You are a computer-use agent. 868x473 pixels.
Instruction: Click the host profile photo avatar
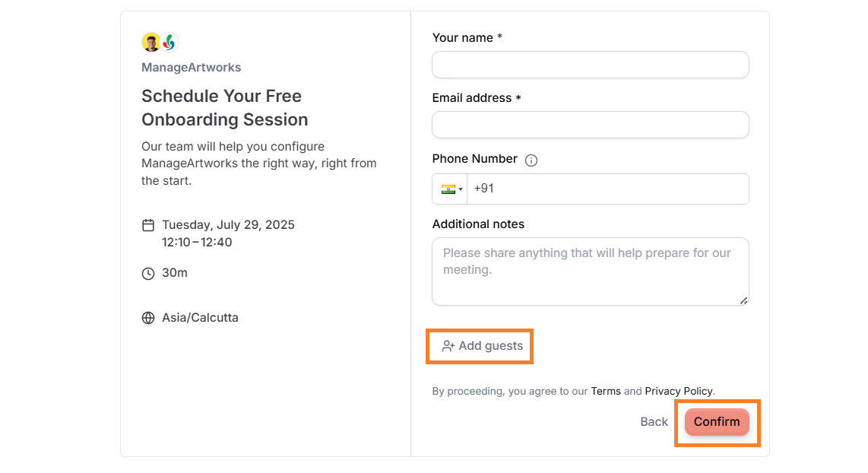tap(151, 42)
